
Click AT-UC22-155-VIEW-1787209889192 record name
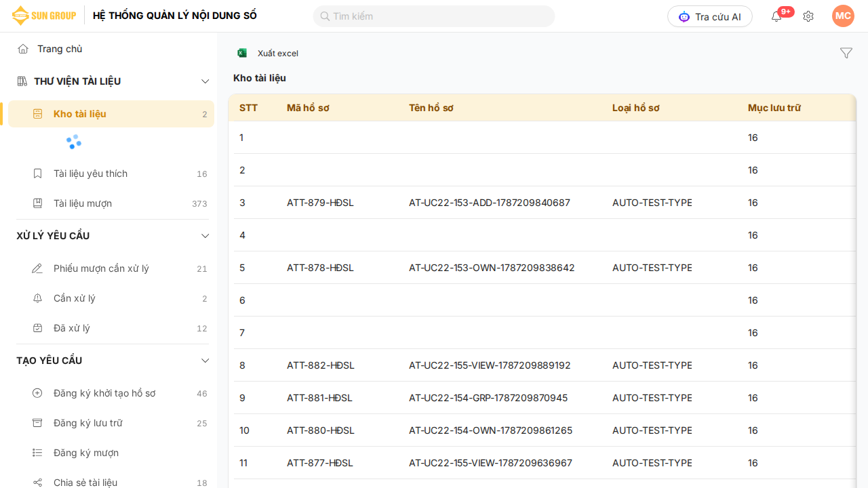490,365
